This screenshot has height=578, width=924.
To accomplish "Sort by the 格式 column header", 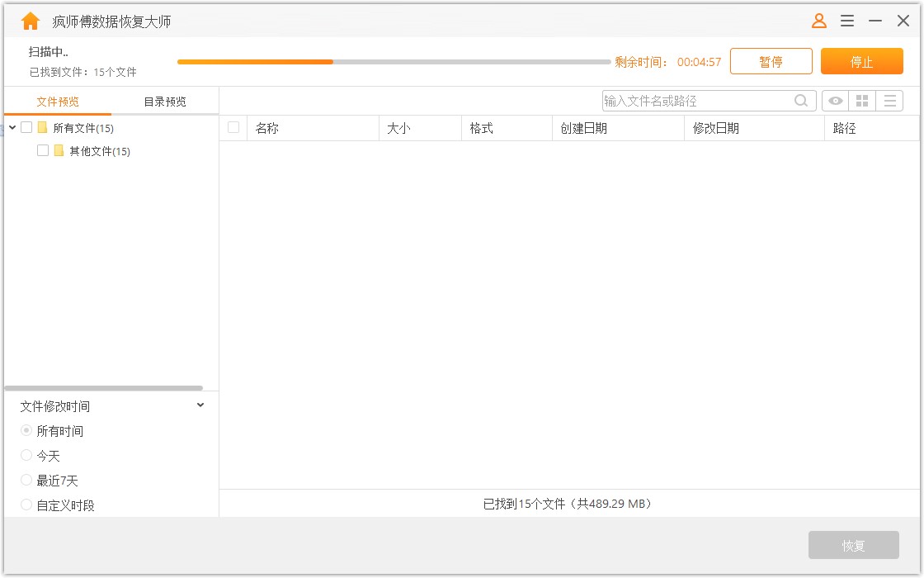I will tap(507, 128).
